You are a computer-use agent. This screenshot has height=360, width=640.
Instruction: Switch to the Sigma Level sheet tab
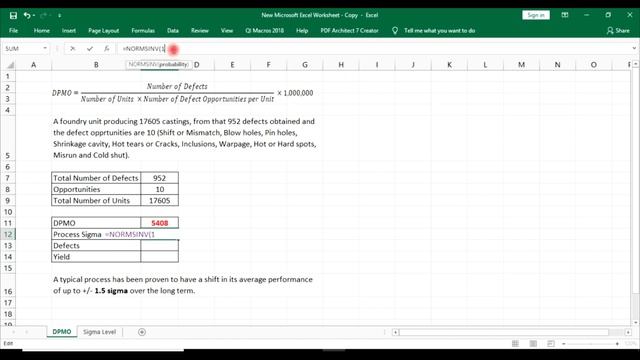pos(100,332)
